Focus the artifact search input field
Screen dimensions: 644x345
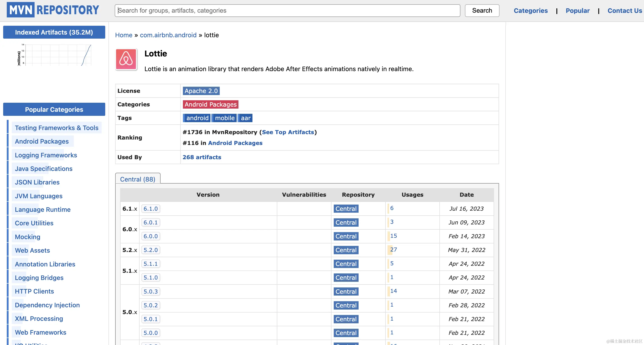point(287,11)
